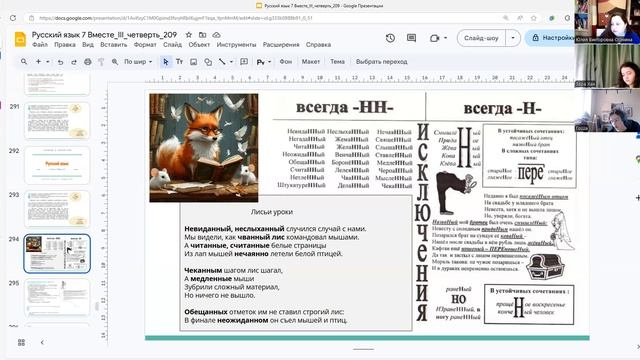The height and width of the screenshot is (360, 640).
Task: Click the Макет layout button
Action: [x=311, y=62]
